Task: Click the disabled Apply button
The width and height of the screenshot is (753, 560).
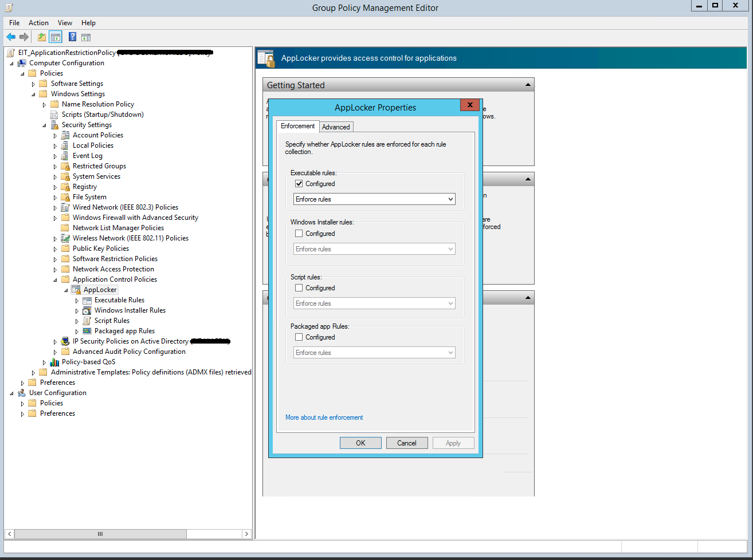Action: click(453, 443)
